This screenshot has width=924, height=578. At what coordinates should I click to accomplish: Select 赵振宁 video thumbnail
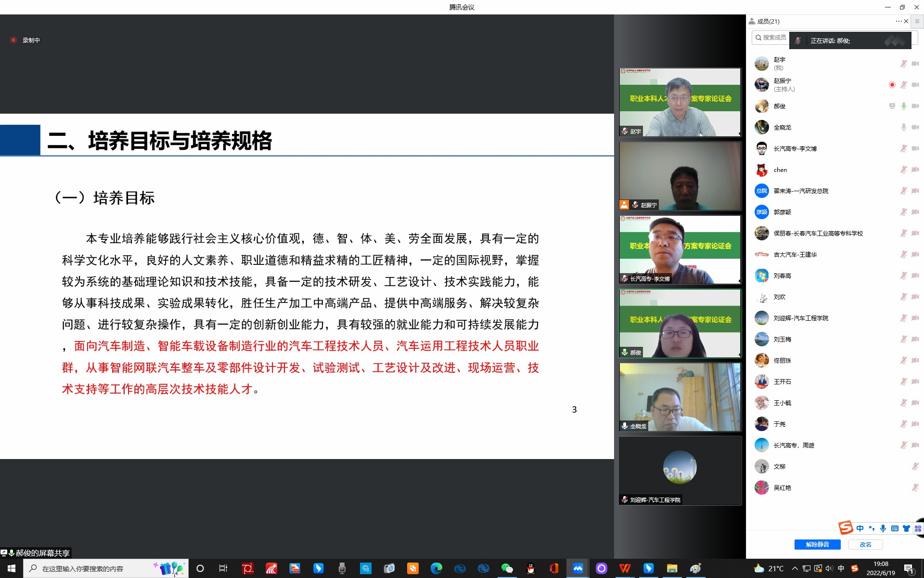pyautogui.click(x=680, y=176)
